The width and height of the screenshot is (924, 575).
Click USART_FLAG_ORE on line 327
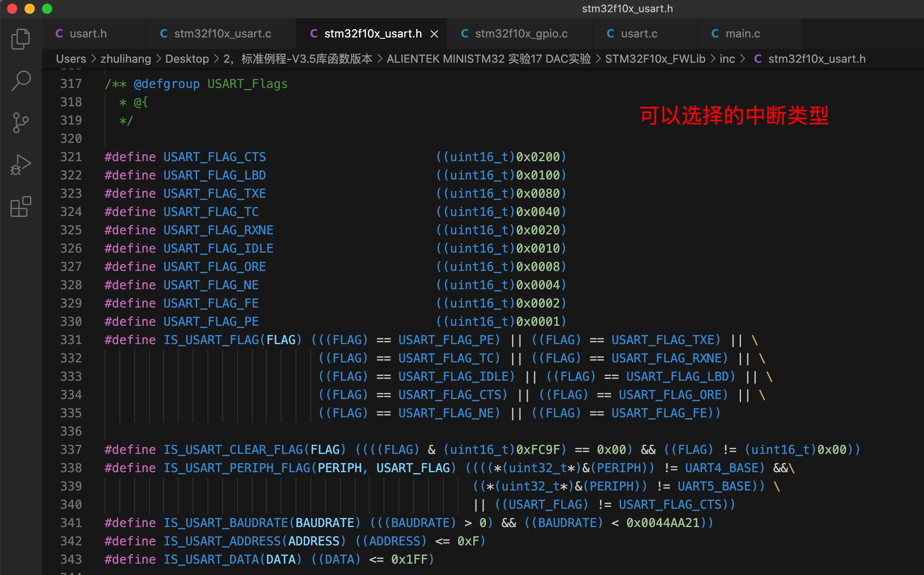(214, 267)
